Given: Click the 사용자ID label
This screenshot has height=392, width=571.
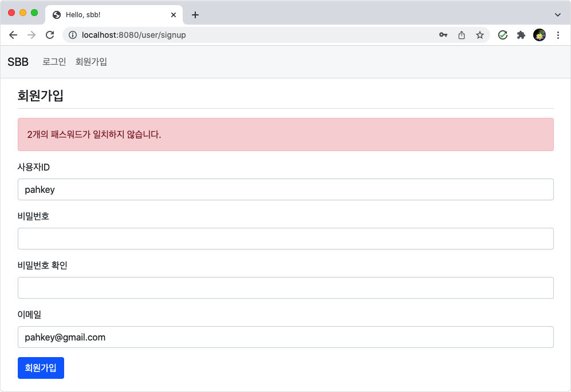Looking at the screenshot, I should 33,167.
